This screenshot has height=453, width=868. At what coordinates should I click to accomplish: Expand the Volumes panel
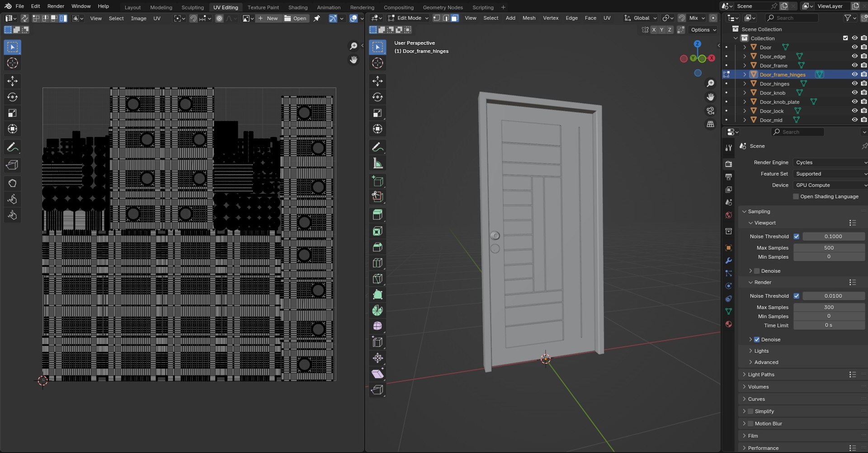758,387
